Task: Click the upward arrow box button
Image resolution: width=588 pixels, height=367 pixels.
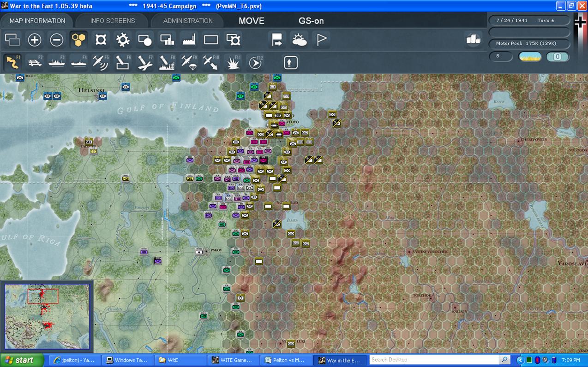Action: 291,62
